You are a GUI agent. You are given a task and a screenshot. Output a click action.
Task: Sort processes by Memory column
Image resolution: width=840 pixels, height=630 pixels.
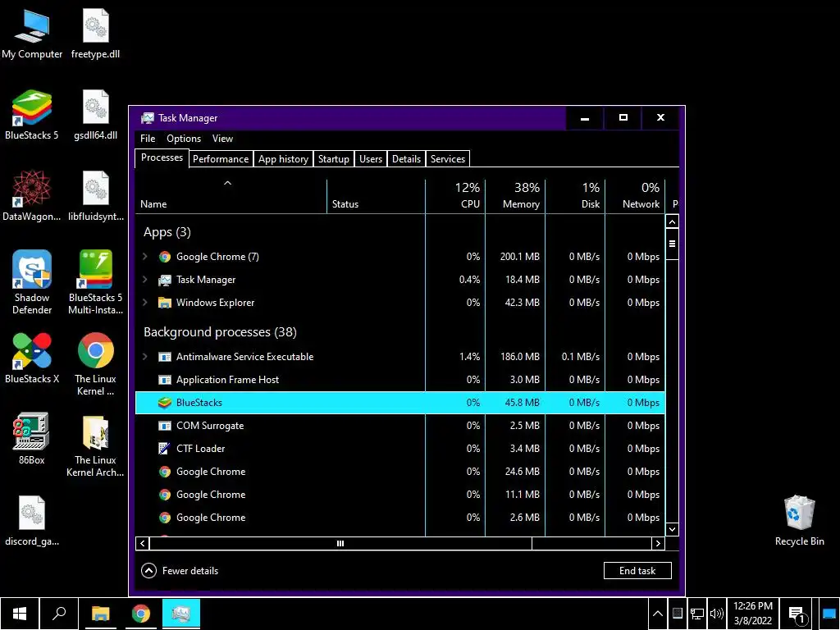515,197
